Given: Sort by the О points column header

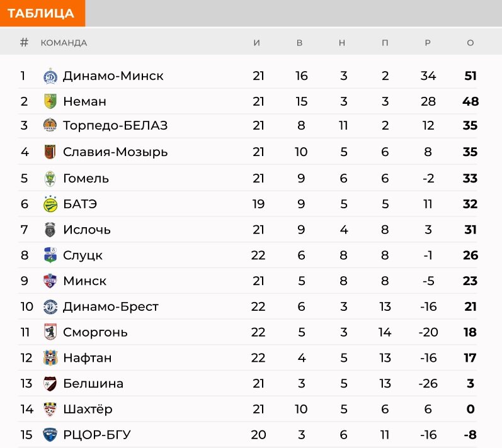Looking at the screenshot, I should pyautogui.click(x=471, y=43).
